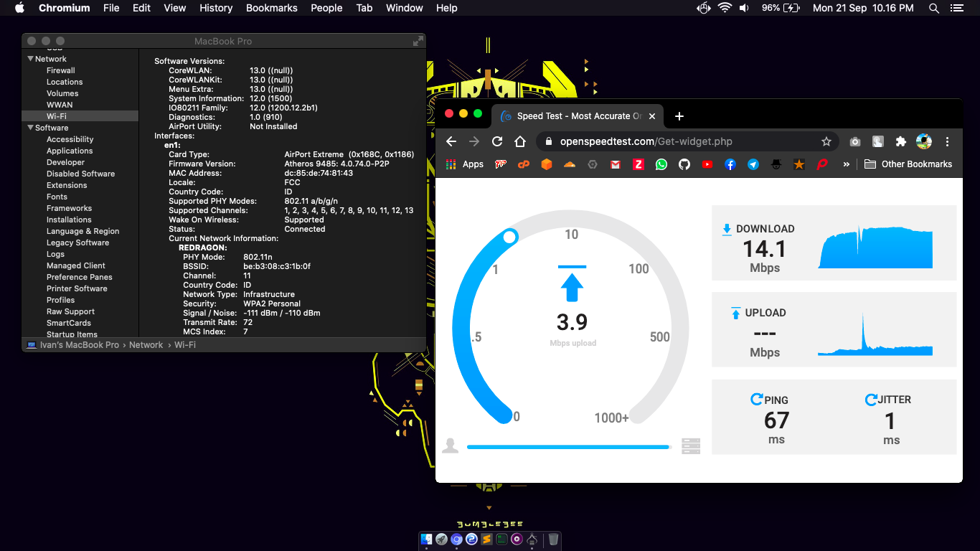Open the YouTube bookmark
Image resolution: width=980 pixels, height=551 pixels.
click(707, 164)
